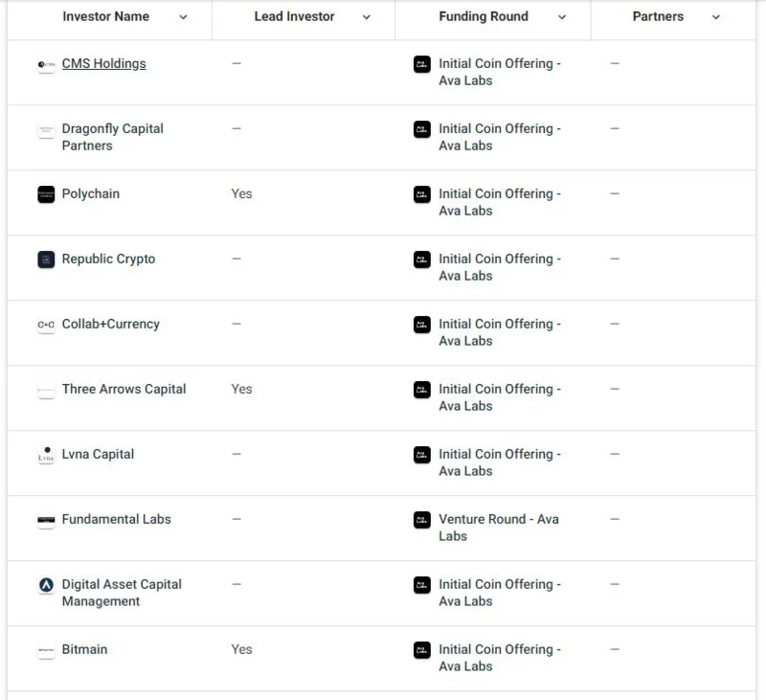Open the Dragonfly Capital Partners link
The image size is (766, 700).
(x=113, y=137)
